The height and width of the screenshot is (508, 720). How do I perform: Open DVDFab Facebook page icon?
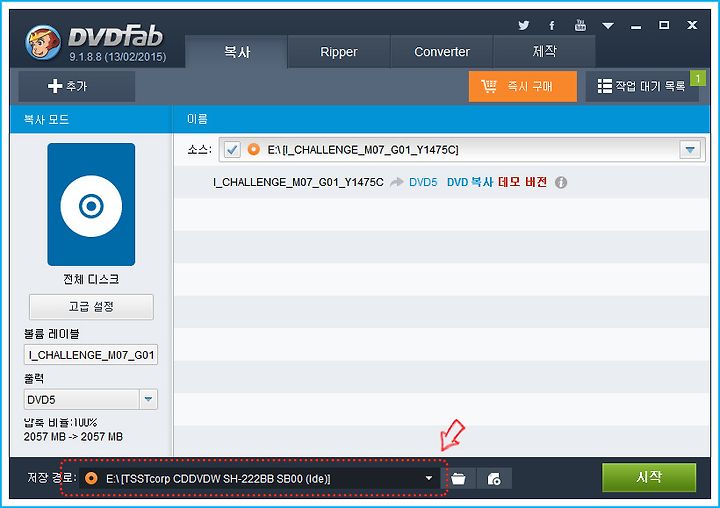point(551,25)
